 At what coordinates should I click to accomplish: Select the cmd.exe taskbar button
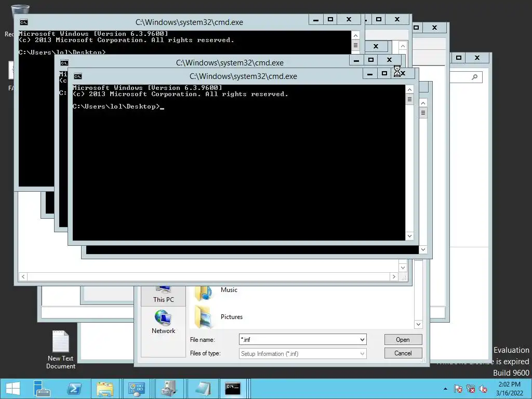pyautogui.click(x=233, y=389)
